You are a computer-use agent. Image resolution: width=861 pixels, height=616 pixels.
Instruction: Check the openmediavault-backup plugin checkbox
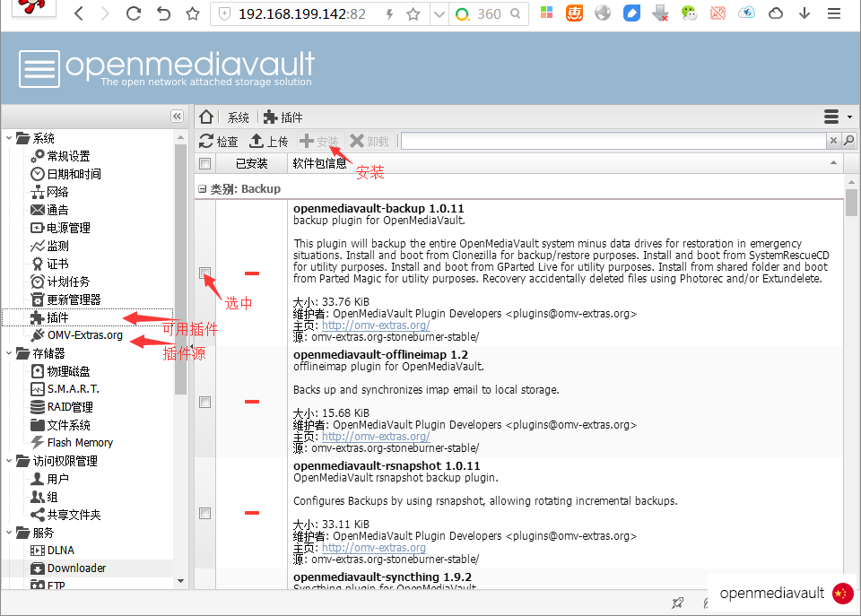click(x=204, y=273)
